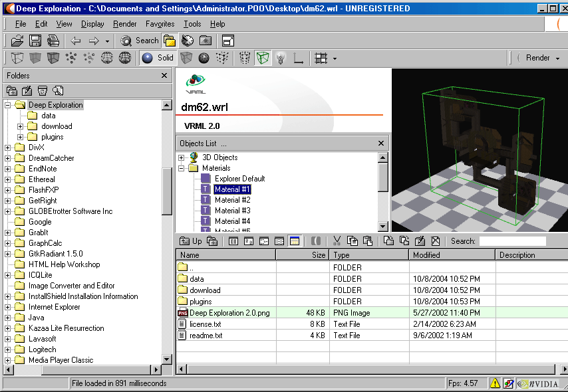Click the dark textured sphere icon
Image resolution: width=568 pixels, height=392 pixels.
point(204,58)
